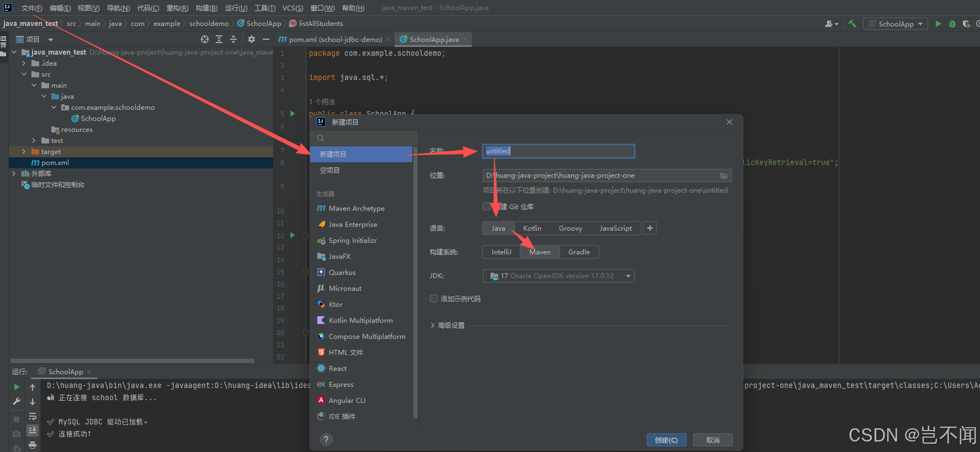This screenshot has height=452, width=980.
Task: Click the Cancel button in dialog
Action: (713, 440)
